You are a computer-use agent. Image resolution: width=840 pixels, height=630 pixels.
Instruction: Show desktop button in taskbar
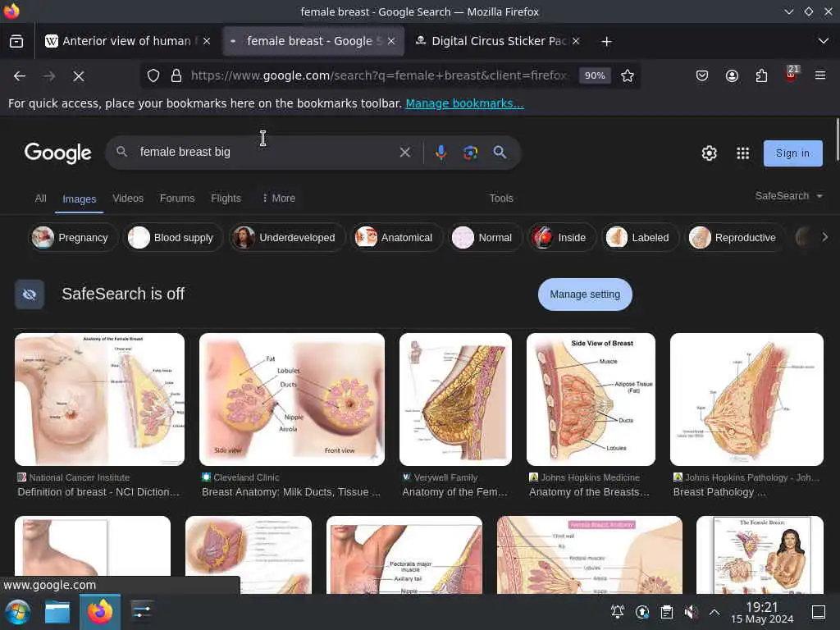[819, 612]
